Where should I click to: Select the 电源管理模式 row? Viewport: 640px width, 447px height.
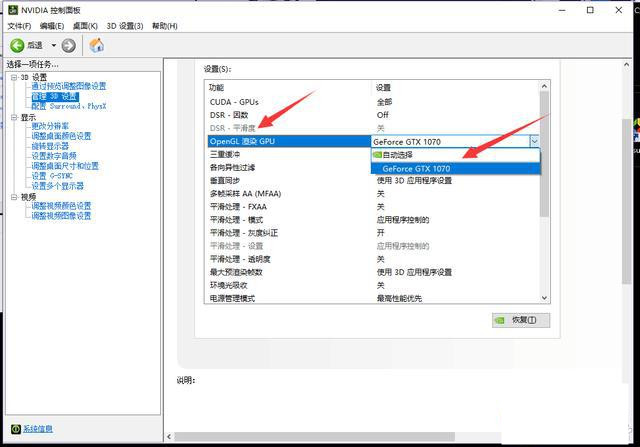pyautogui.click(x=373, y=298)
